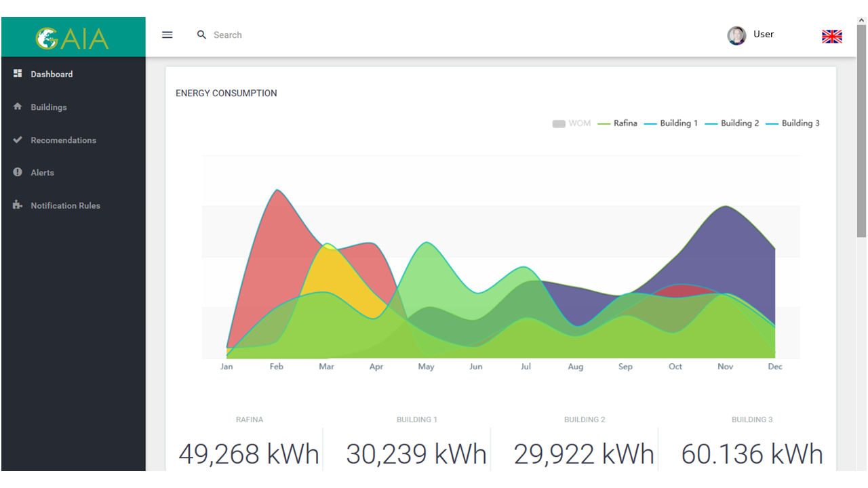The height and width of the screenshot is (488, 868).
Task: Click the hamburger menu icon
Action: (x=167, y=35)
